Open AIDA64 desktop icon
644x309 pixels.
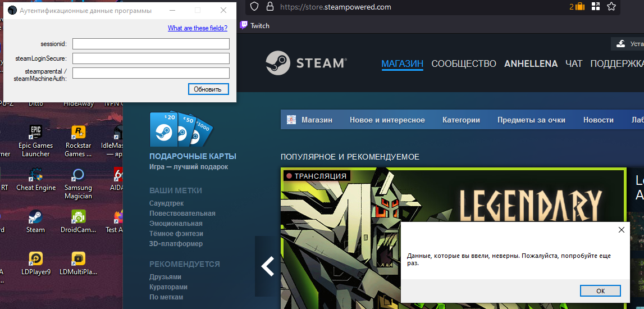coord(117,179)
